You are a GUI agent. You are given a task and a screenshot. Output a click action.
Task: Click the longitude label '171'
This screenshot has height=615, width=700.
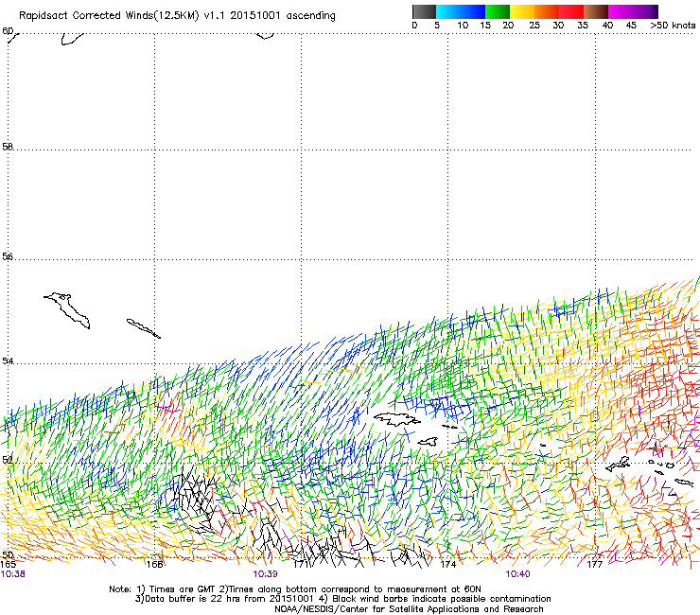tap(301, 564)
